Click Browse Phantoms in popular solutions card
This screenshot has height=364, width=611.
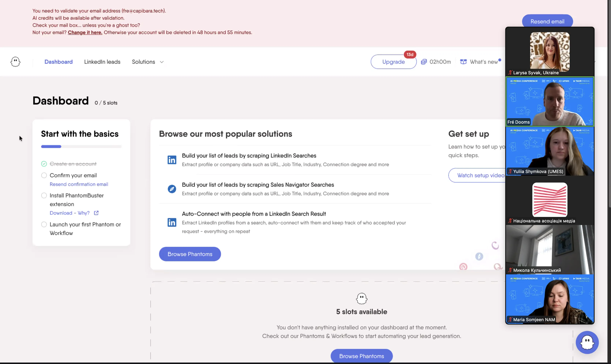(x=190, y=254)
